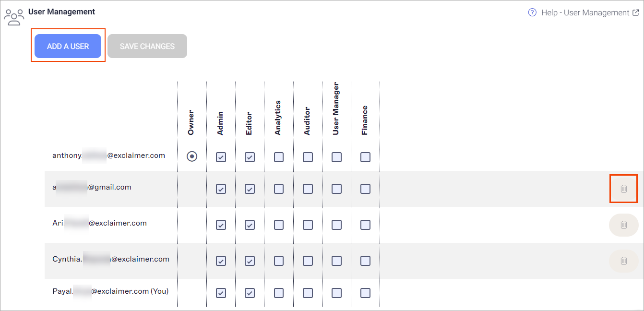
Task: Click the ADD A USER button
Action: point(68,46)
